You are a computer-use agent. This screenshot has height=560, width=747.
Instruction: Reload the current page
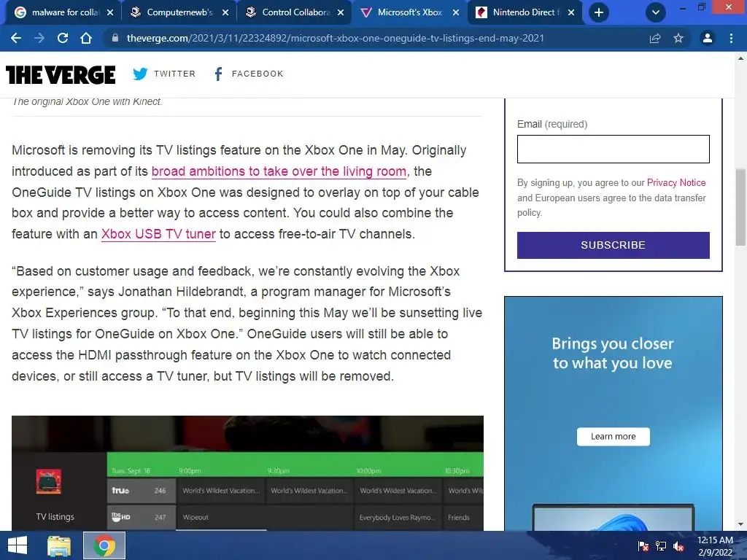63,38
